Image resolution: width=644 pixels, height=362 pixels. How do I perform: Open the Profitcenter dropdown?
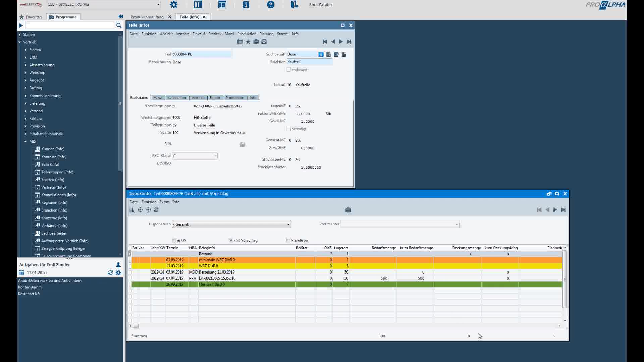457,224
